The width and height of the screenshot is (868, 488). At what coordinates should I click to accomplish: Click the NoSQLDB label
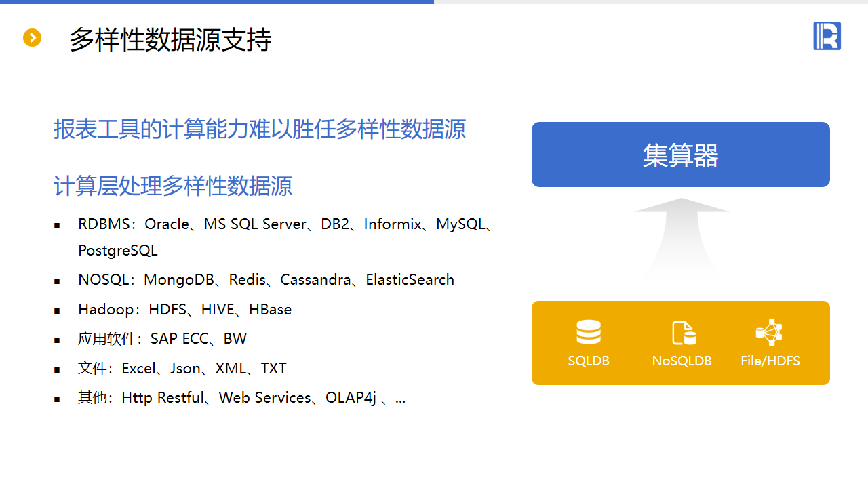pos(682,361)
